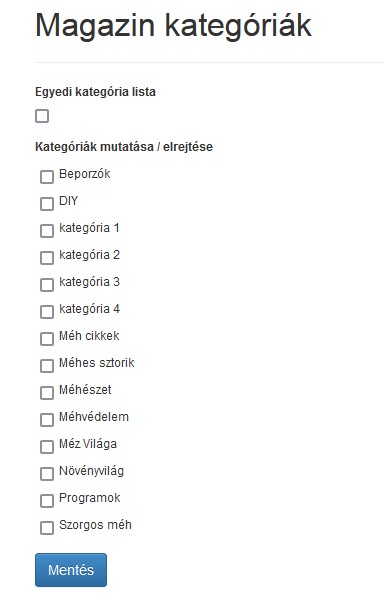Viewport: 384px width, 597px height.
Task: Enable the Egyedi kategória lista checkbox
Action: 42,116
